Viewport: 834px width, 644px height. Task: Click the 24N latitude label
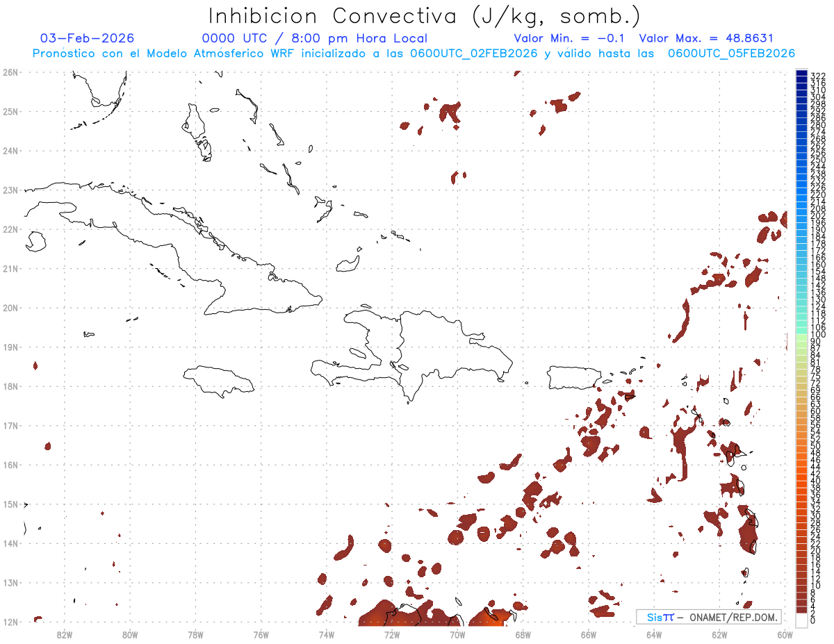coord(10,150)
